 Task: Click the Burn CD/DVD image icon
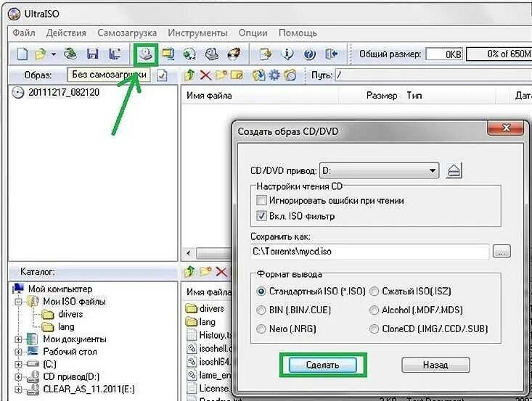234,54
